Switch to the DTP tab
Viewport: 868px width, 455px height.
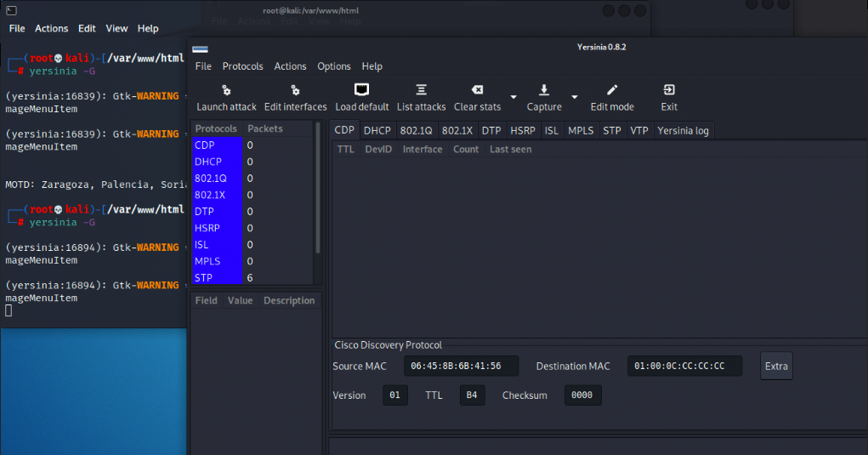pyautogui.click(x=491, y=131)
